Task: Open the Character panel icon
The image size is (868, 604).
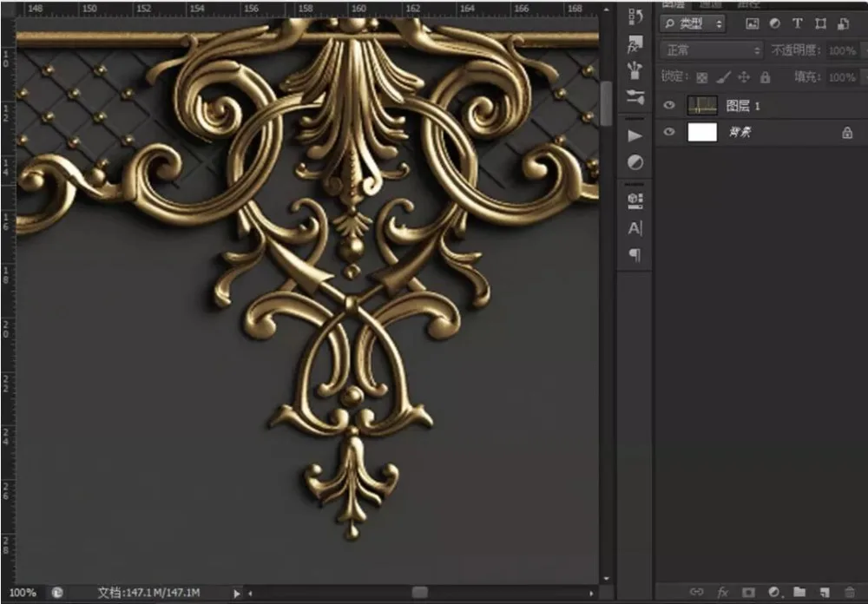Action: [635, 228]
